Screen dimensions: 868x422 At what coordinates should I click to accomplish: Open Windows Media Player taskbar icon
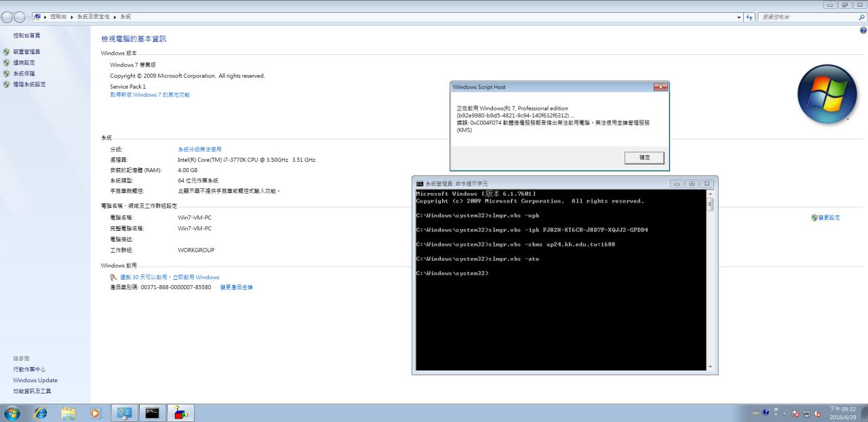click(x=95, y=413)
